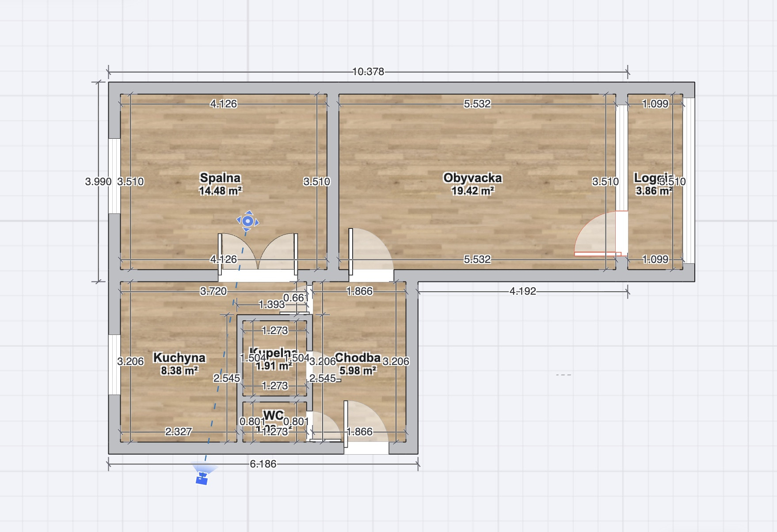Viewport: 777px width, 532px height.
Task: Select the window on Kuchyna's left wall
Action: (x=114, y=365)
